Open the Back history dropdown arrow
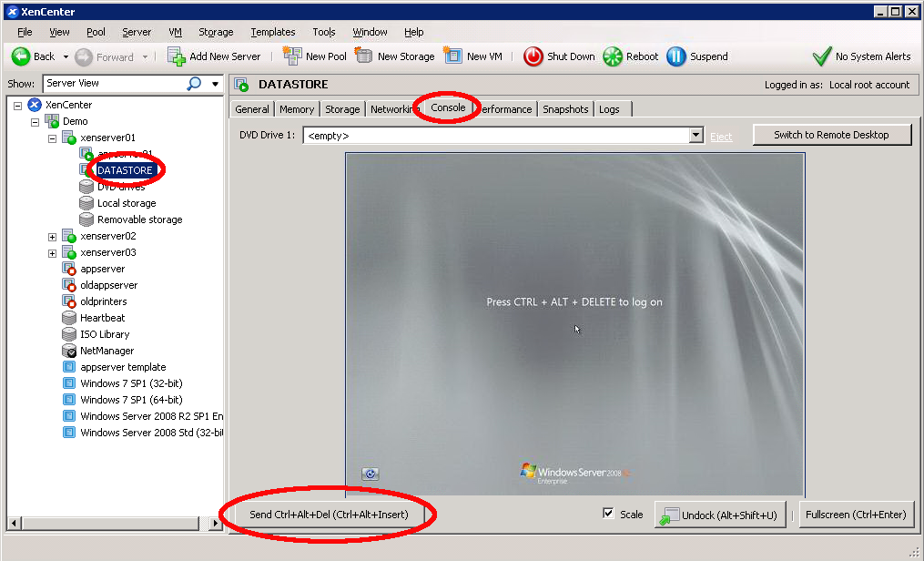Viewport: 924px width, 561px height. [x=66, y=57]
